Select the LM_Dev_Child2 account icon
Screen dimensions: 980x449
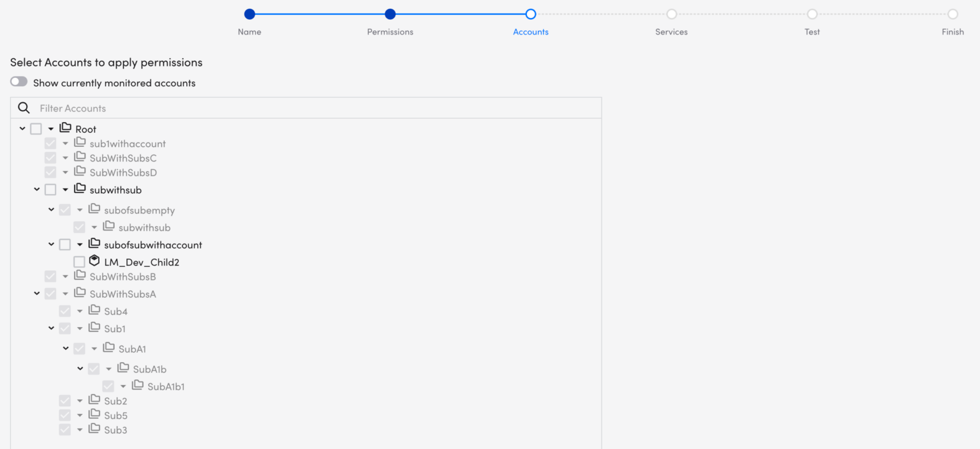pos(94,261)
